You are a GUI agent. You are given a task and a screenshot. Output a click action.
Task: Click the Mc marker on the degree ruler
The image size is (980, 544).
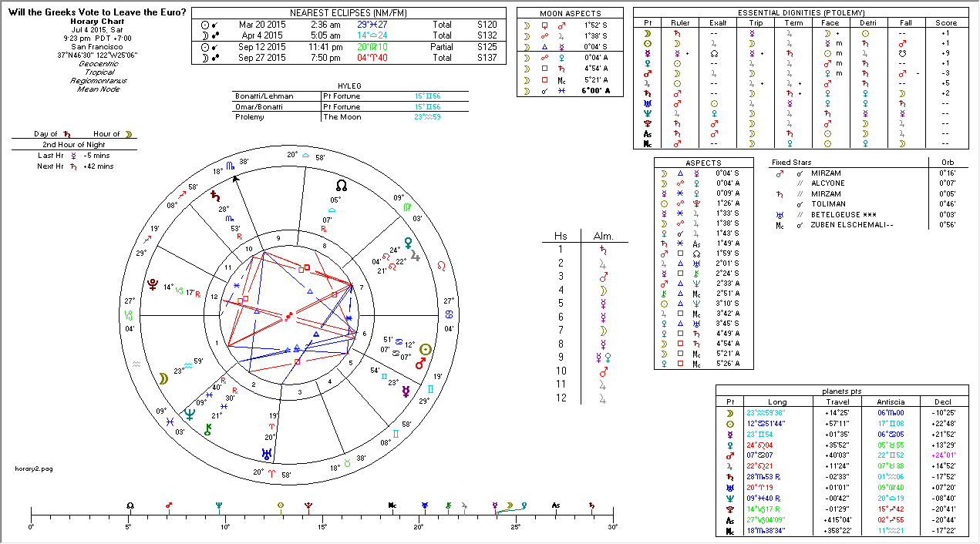[392, 505]
